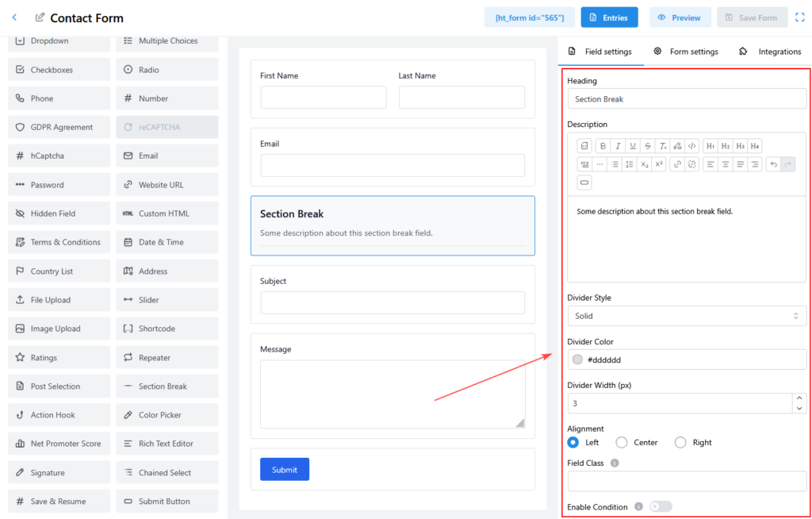Toggle bold formatting in description editor
The width and height of the screenshot is (812, 519).
[603, 146]
